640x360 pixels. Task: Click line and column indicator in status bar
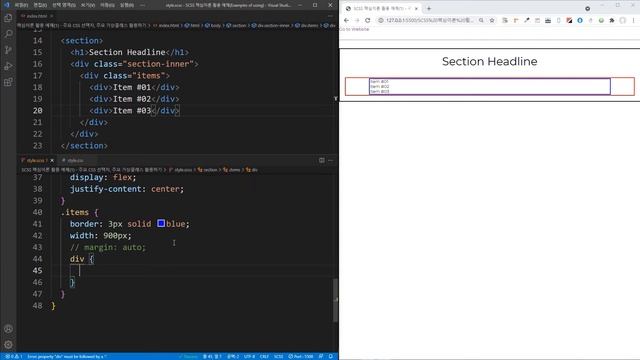pyautogui.click(x=212, y=356)
